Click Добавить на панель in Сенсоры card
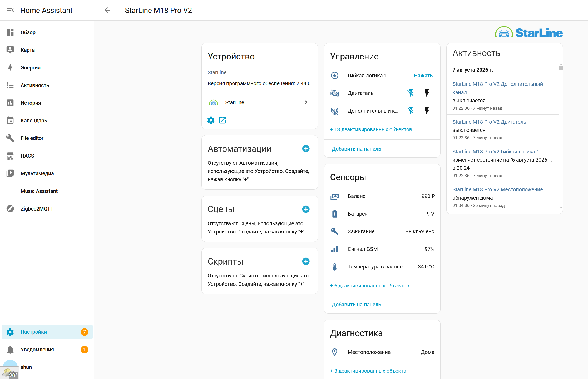Screen dimensions: 588x379 point(356,305)
